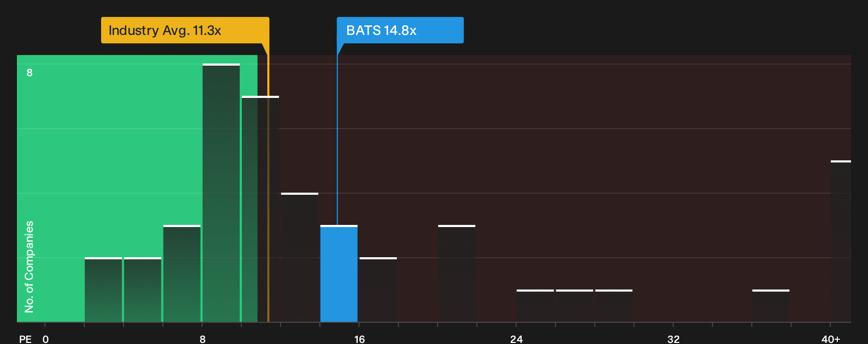Click the histogram bar at the 40+ mark
The width and height of the screenshot is (868, 344).
841,241
